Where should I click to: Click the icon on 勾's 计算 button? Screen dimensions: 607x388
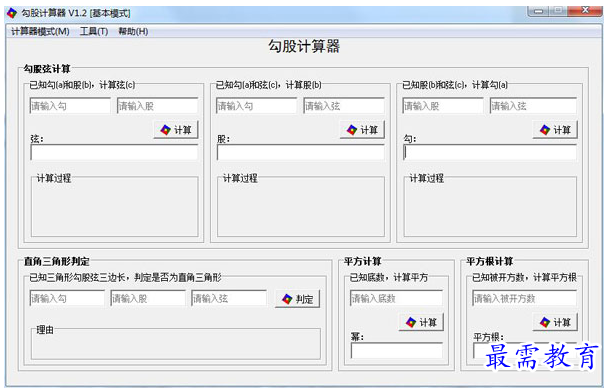(x=545, y=130)
